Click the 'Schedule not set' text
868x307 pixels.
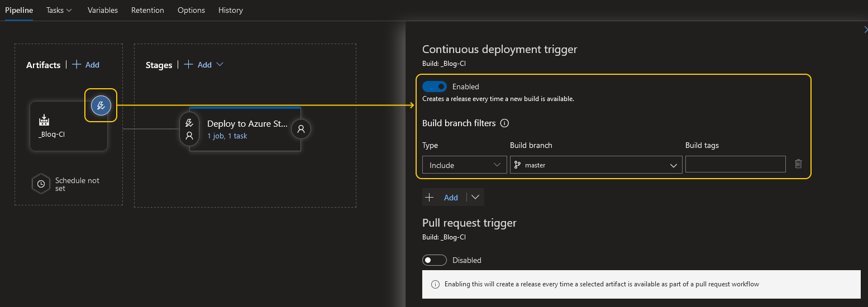77,184
